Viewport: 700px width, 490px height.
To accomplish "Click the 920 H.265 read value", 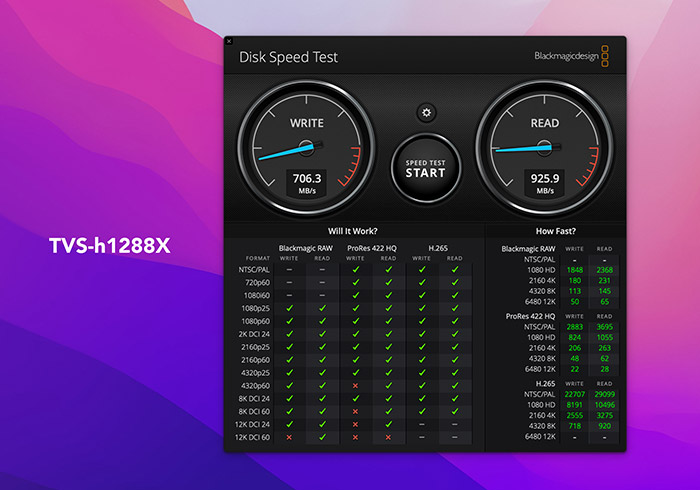I will coord(604,426).
